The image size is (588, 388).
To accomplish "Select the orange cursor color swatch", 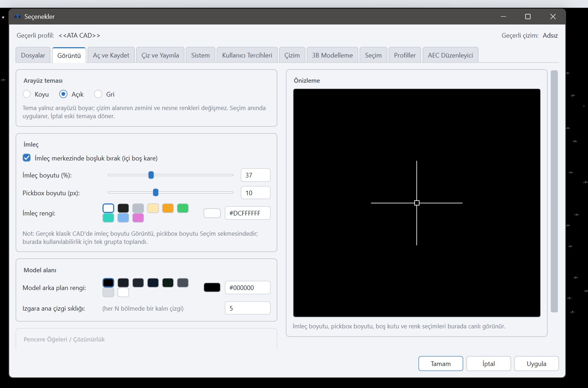I will click(x=168, y=208).
